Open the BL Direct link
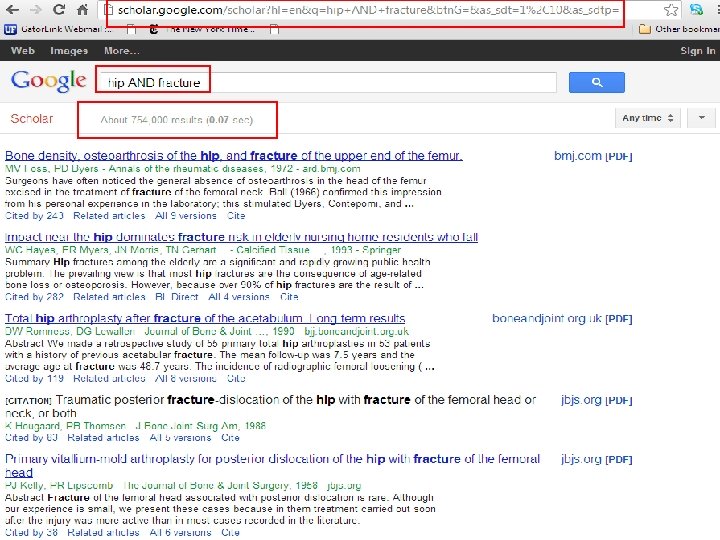720x540 pixels. click(x=177, y=297)
